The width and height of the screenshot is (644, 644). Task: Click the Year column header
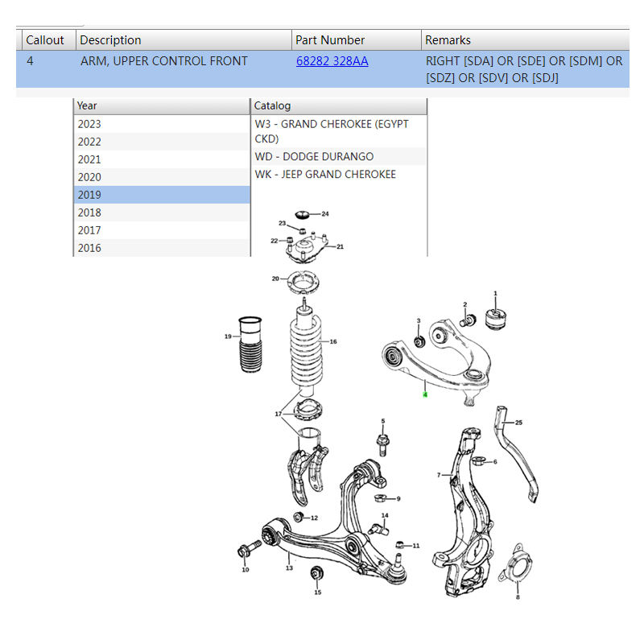click(162, 106)
